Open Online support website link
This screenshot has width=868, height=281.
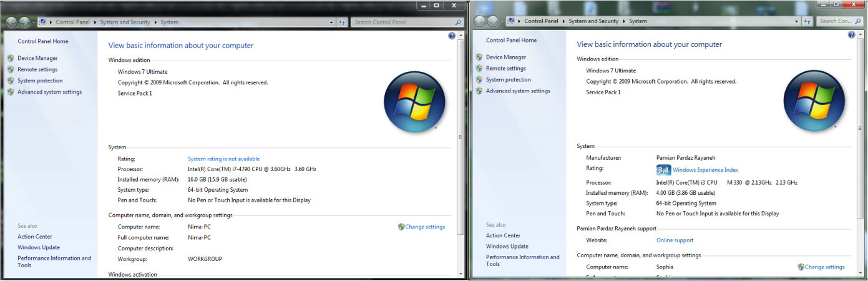[675, 240]
